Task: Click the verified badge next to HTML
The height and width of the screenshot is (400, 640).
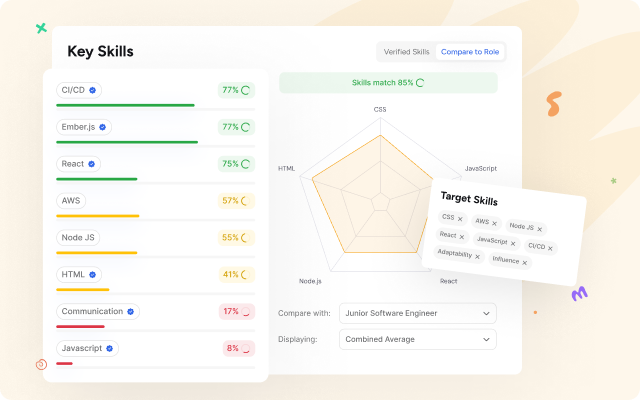Action: coord(93,274)
